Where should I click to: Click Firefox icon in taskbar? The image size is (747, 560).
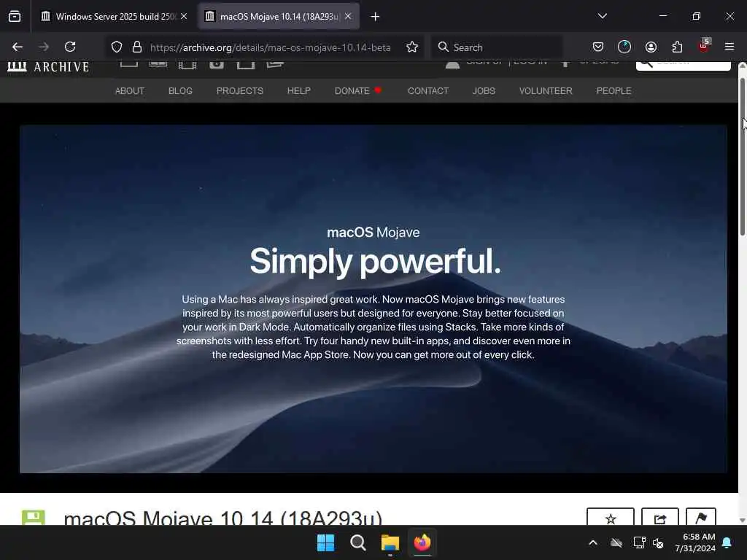422,542
